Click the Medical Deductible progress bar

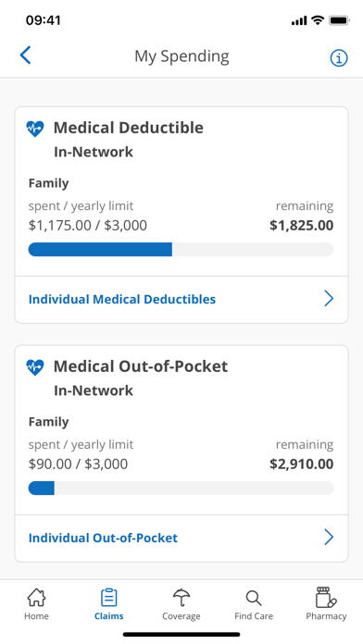click(x=181, y=249)
